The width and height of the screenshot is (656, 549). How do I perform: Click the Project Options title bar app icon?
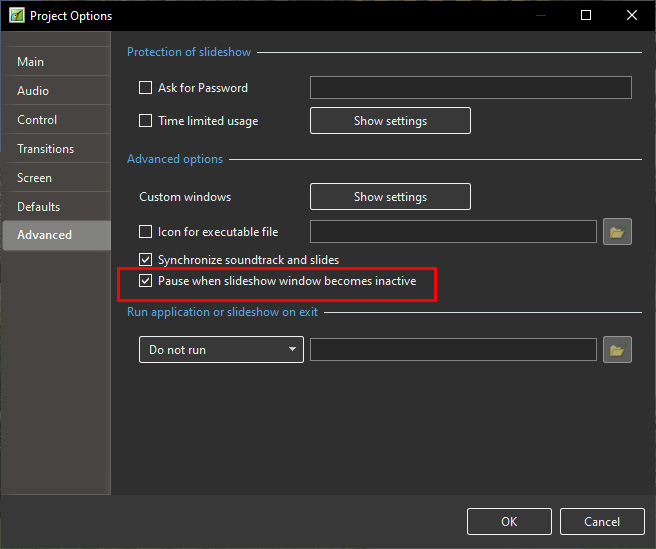pos(15,16)
